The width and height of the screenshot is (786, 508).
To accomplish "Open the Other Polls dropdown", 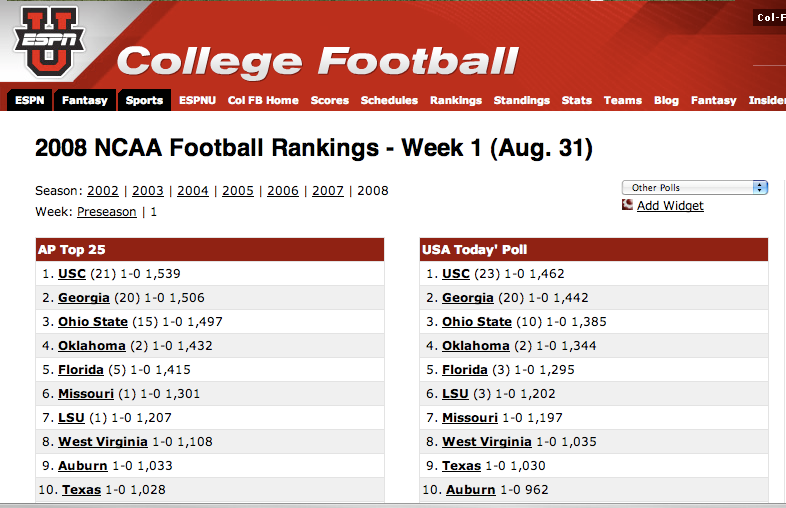I will click(694, 187).
